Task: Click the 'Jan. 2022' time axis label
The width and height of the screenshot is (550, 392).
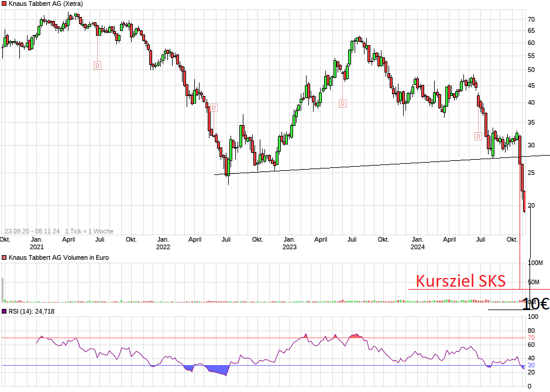Action: (163, 243)
